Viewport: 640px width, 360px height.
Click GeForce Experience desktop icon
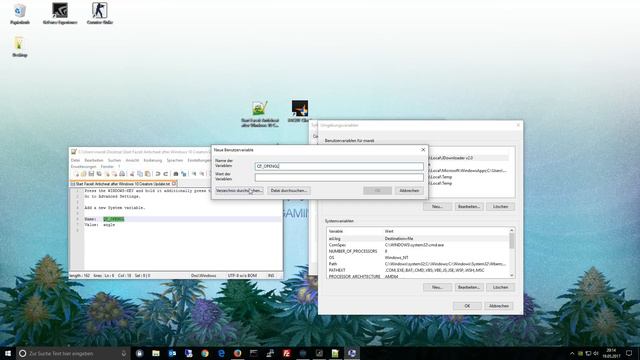(x=60, y=13)
